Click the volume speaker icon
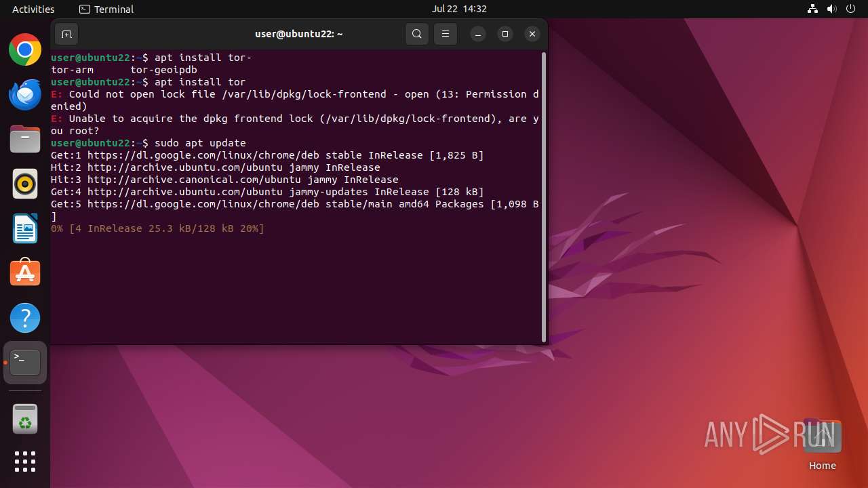The width and height of the screenshot is (868, 488). [832, 9]
